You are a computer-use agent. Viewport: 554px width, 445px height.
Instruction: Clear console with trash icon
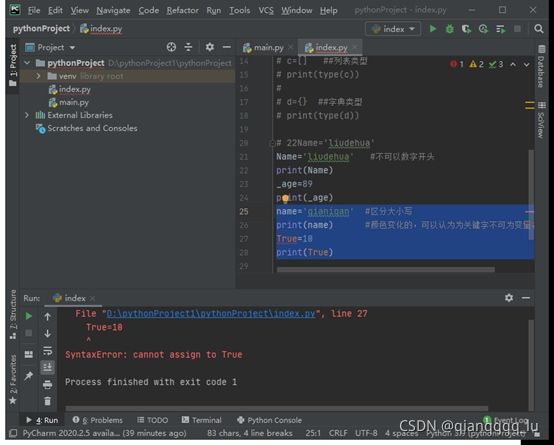47,401
